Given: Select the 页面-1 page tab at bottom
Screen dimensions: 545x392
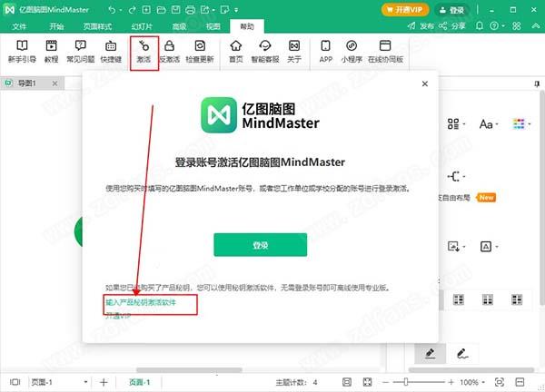Looking at the screenshot, I should click(x=139, y=382).
